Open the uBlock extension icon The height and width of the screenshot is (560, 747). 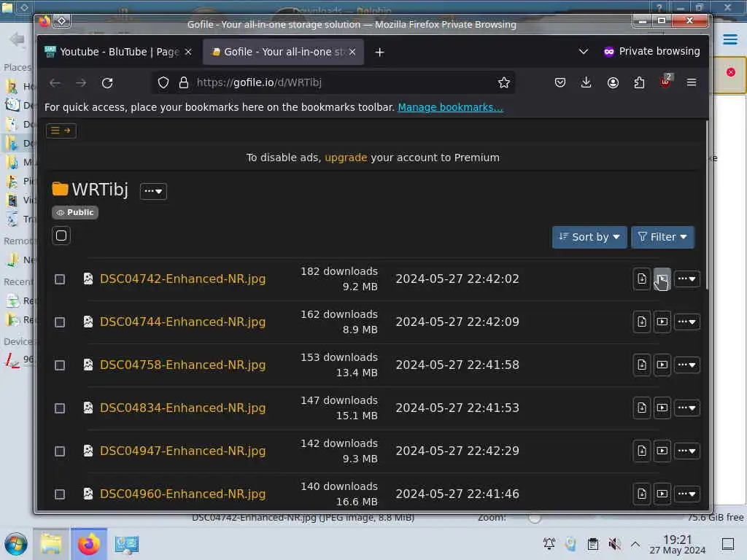coord(665,82)
